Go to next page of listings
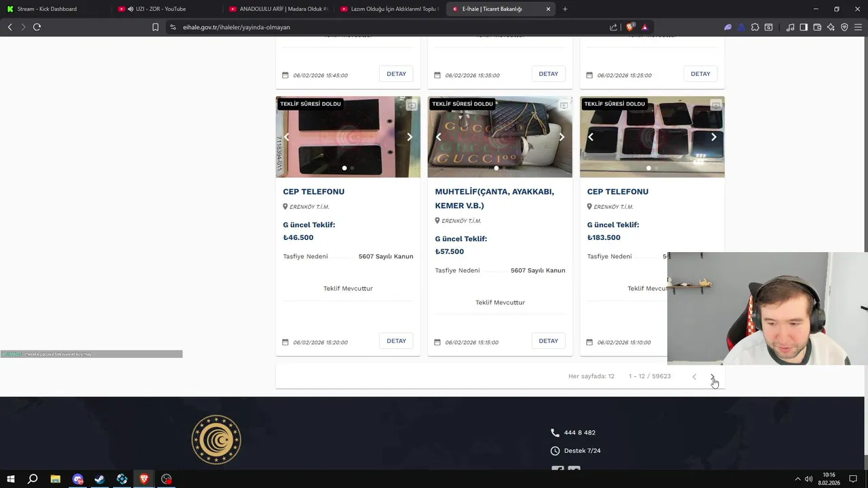Screen dimensions: 868x488 coord(712,376)
